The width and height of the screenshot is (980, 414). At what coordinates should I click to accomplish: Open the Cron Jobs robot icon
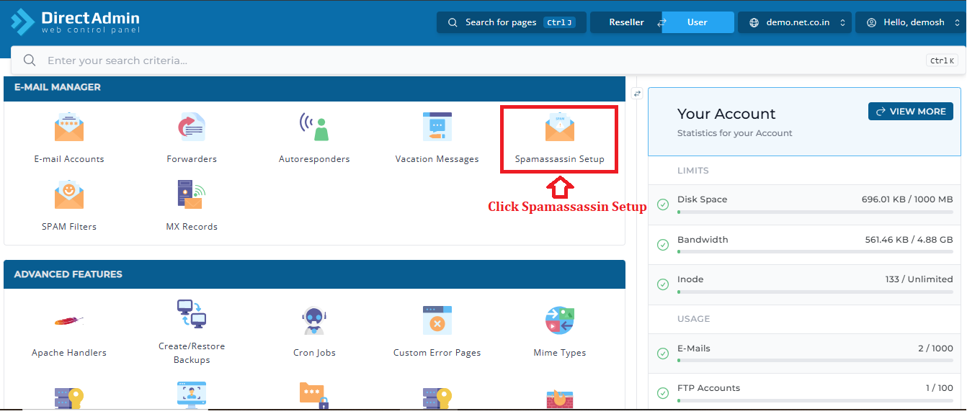pos(314,320)
